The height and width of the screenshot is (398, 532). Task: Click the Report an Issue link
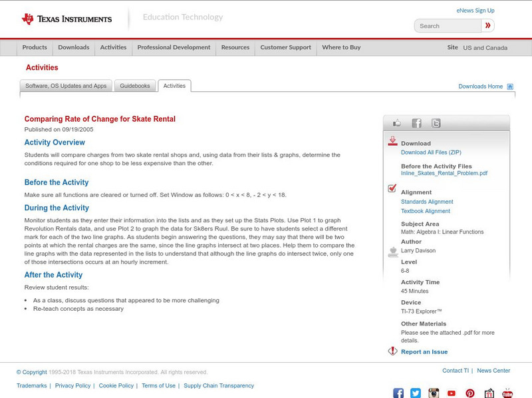click(x=424, y=352)
